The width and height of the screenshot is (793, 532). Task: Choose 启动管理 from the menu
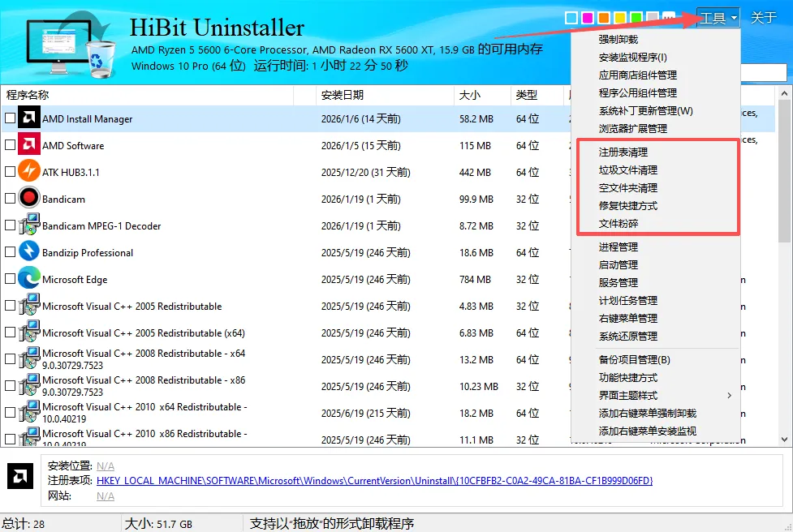(618, 264)
